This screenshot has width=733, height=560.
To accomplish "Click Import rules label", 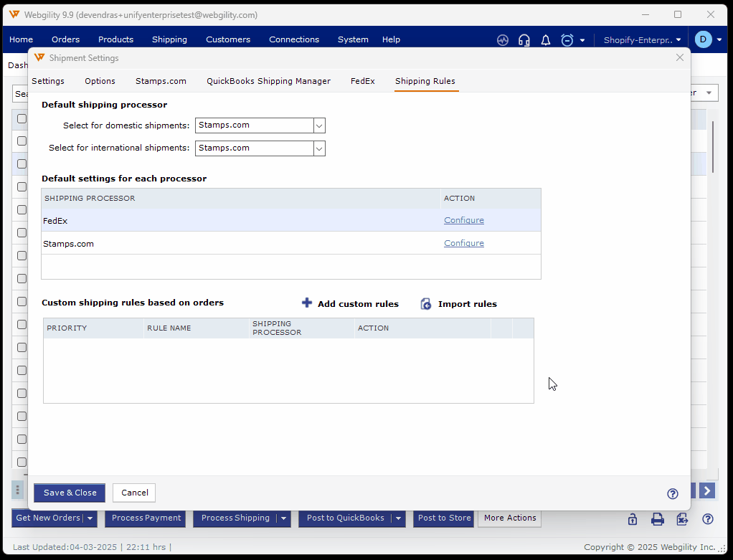I will 468,304.
